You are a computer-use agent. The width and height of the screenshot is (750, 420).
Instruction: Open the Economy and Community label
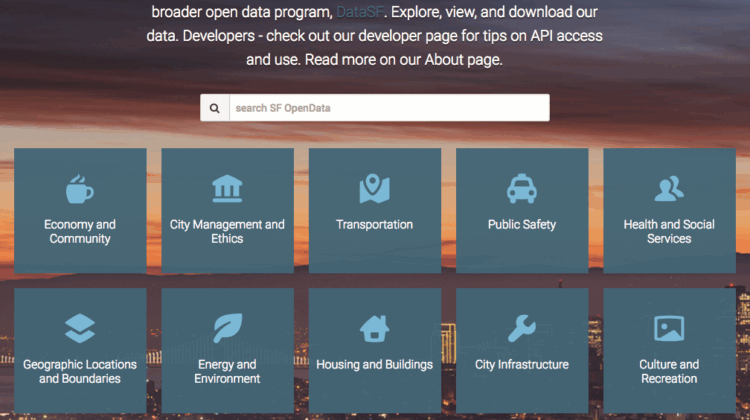[x=80, y=232]
